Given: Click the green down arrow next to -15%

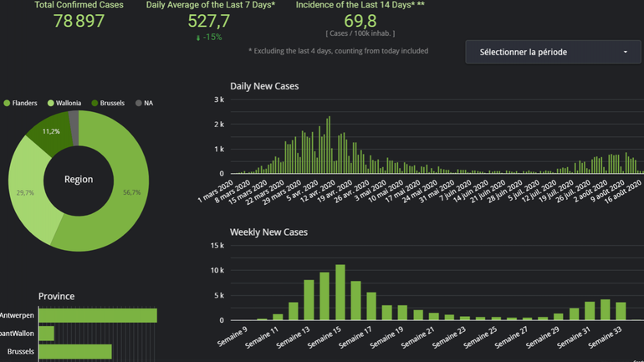Looking at the screenshot, I should coord(198,38).
